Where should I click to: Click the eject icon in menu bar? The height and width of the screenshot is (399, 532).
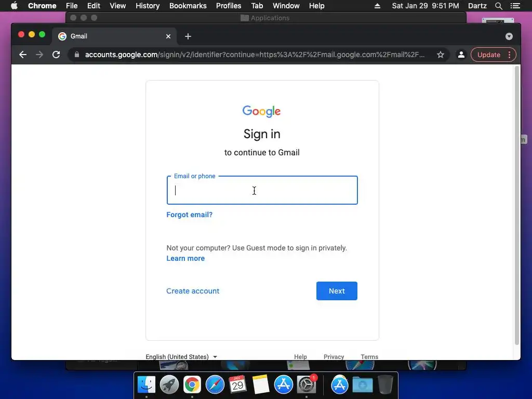pos(377,6)
